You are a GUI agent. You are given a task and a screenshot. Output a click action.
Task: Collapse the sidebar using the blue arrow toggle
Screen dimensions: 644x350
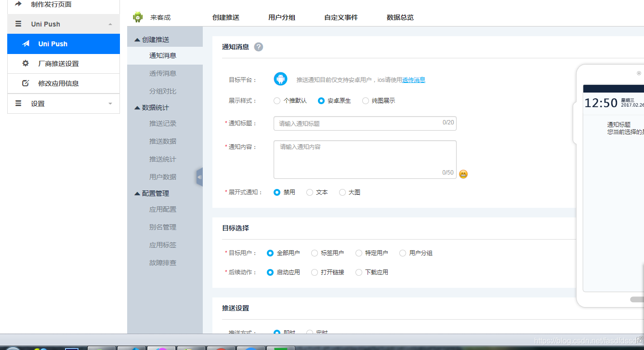tap(198, 176)
